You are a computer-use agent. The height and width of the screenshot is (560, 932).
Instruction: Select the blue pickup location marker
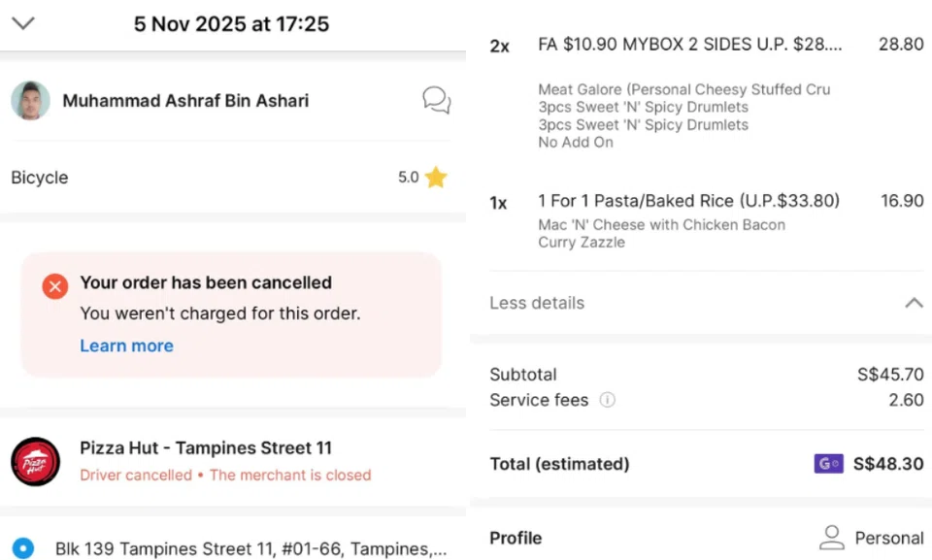tap(23, 548)
